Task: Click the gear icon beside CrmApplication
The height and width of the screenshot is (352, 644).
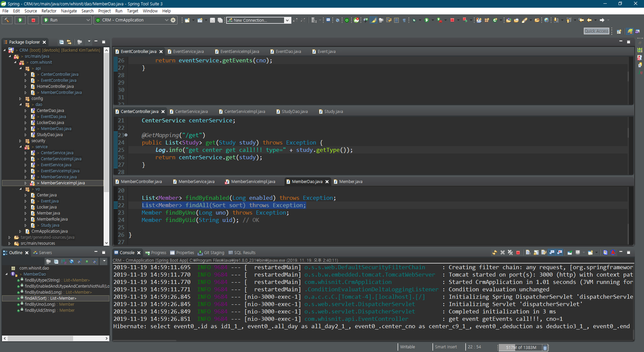Action: 173,20
